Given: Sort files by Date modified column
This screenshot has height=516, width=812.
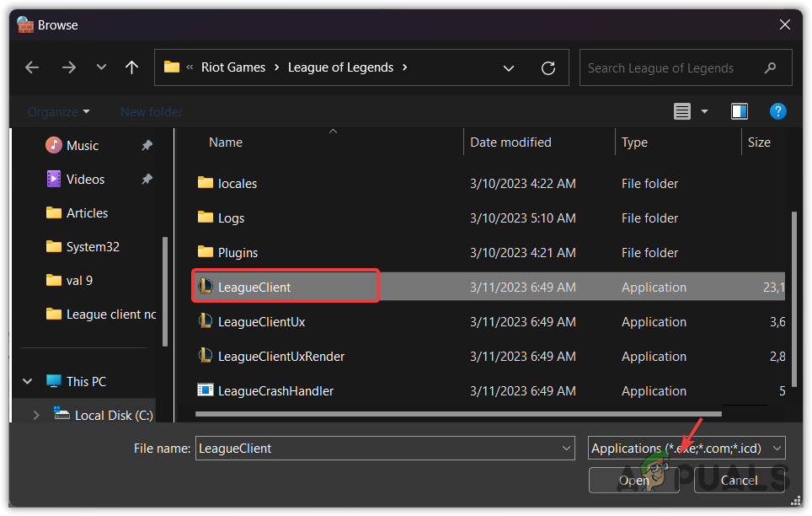Looking at the screenshot, I should coord(510,142).
